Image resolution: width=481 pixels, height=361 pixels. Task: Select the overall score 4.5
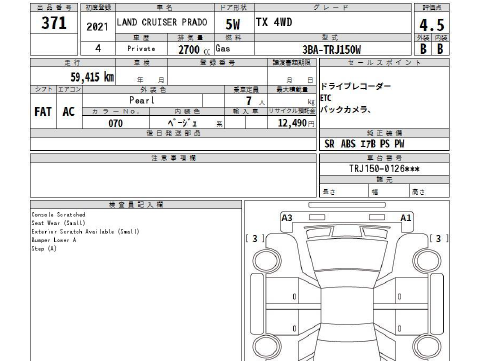(x=432, y=25)
